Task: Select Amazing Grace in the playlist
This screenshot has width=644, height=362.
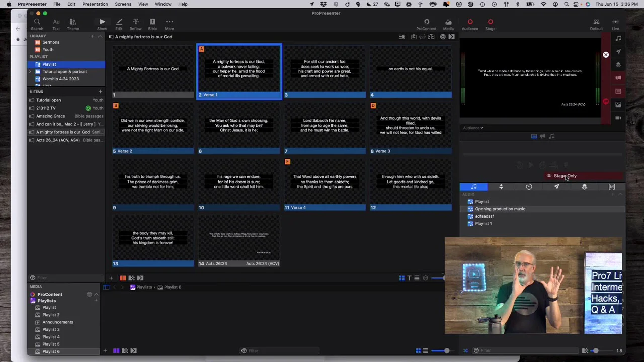Action: click(x=50, y=116)
